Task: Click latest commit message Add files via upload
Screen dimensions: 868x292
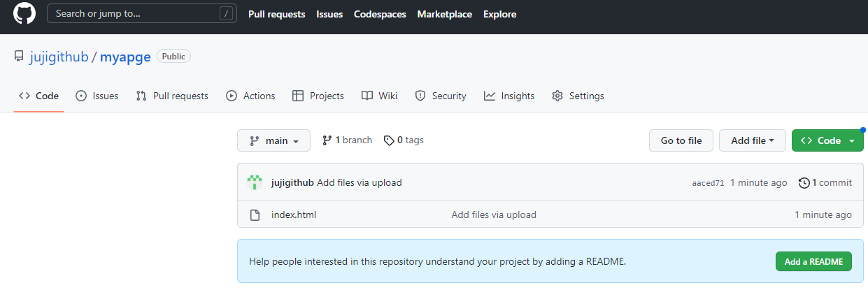Action: 360,182
